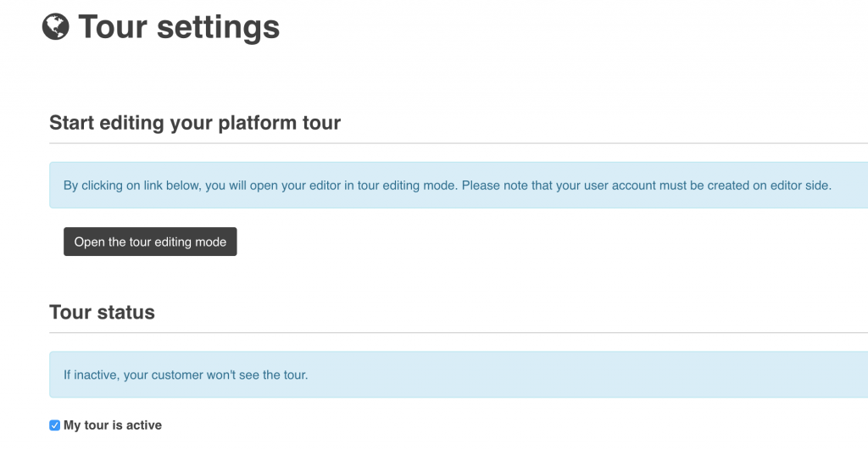Click the Tour settings page title
Image resolution: width=868 pixels, height=450 pixels.
(178, 27)
